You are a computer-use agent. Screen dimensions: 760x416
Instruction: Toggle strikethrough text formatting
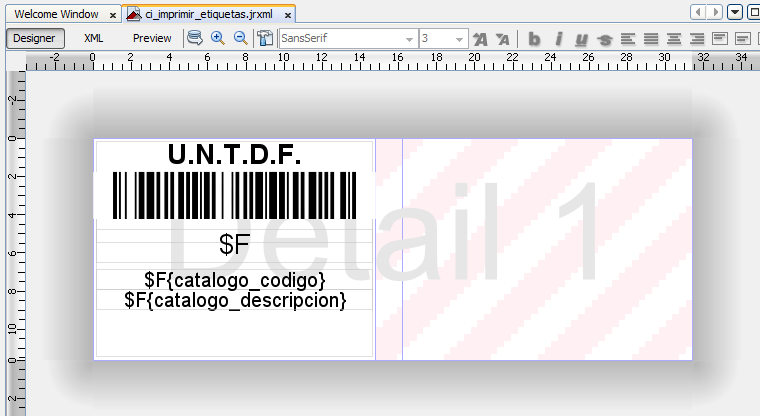coord(604,39)
